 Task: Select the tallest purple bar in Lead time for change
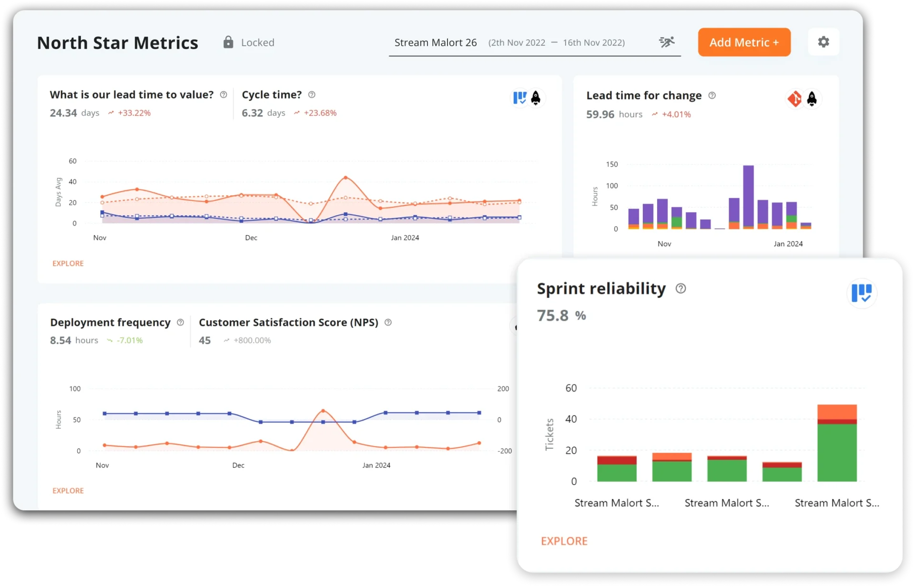(748, 195)
